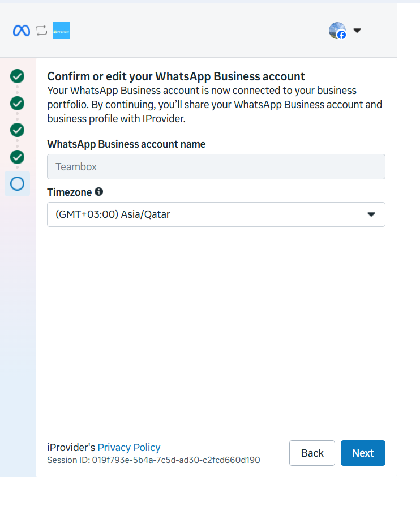This screenshot has height=515, width=420.
Task: Click the blue iProvider app logo
Action: [x=61, y=31]
